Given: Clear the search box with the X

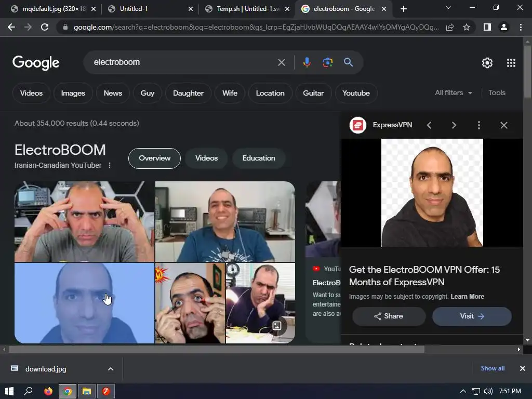Looking at the screenshot, I should click(281, 62).
